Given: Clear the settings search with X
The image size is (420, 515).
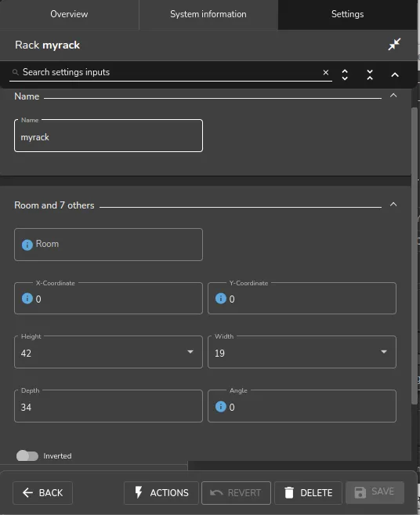Looking at the screenshot, I should pos(326,72).
